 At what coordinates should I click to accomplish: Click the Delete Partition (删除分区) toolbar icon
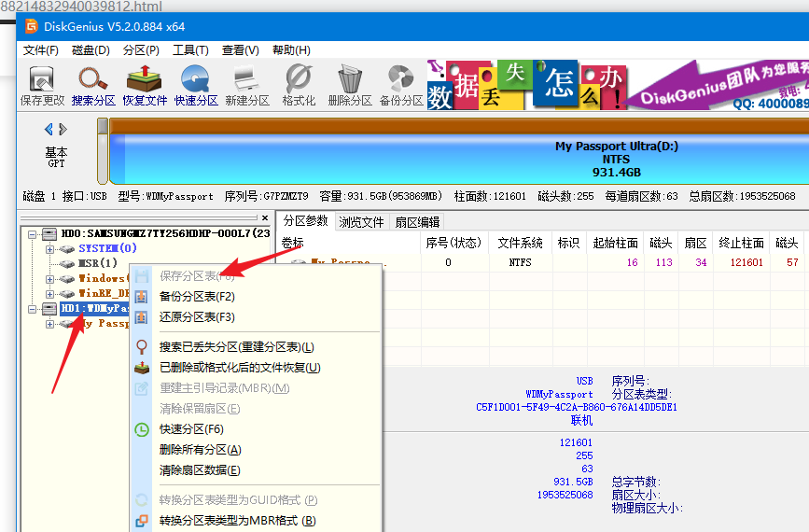(350, 84)
